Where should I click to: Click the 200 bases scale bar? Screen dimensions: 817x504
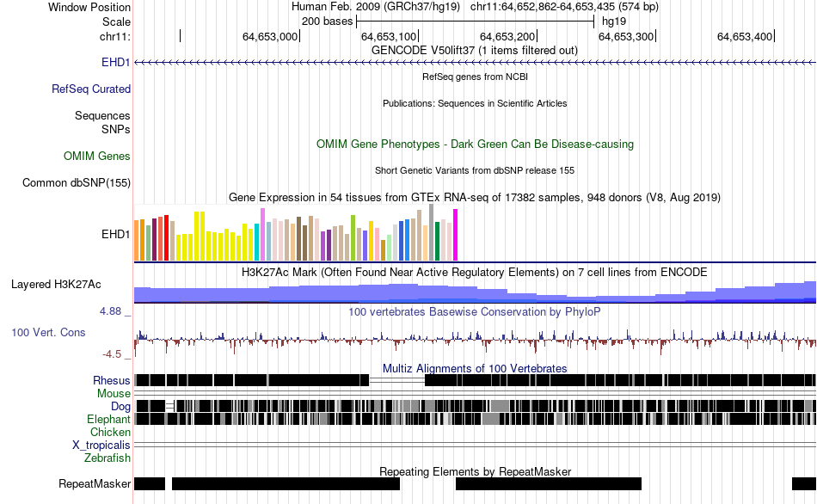pyautogui.click(x=475, y=22)
